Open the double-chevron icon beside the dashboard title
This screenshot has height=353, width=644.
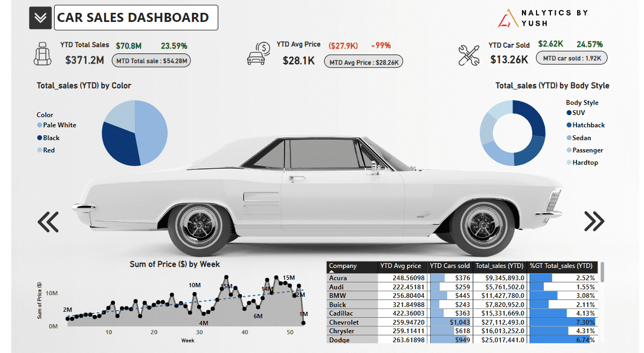tap(40, 17)
